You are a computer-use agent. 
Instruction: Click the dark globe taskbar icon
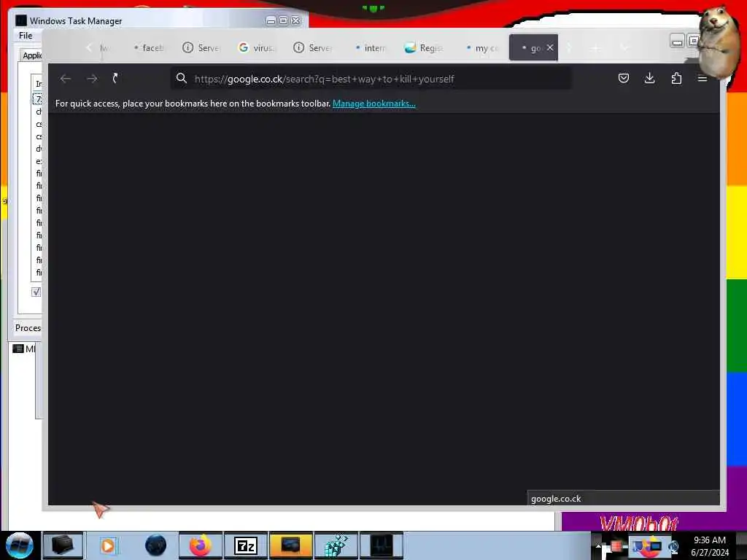click(156, 545)
